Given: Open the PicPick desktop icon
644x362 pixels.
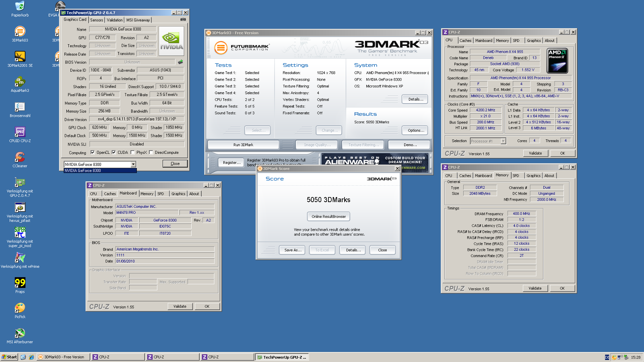Looking at the screenshot, I should (20, 308).
